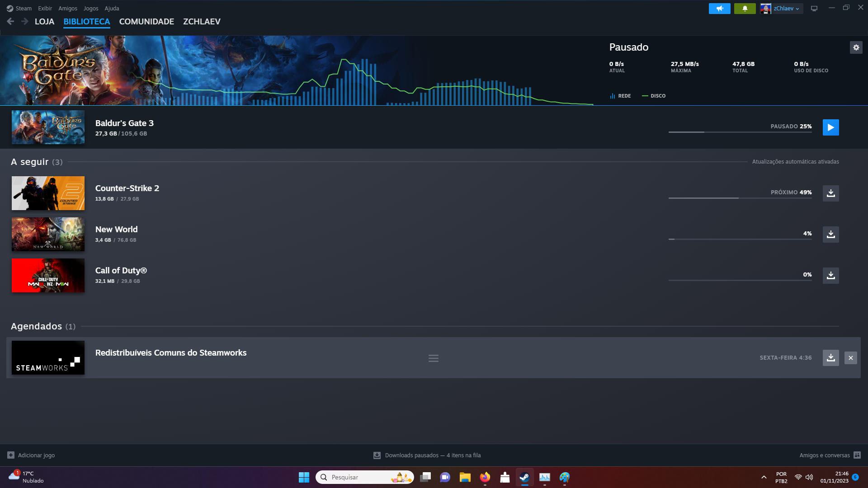Viewport: 868px width, 488px height.
Task: Download Redistribuíveis Comuns do Steamworks now
Action: (x=830, y=358)
